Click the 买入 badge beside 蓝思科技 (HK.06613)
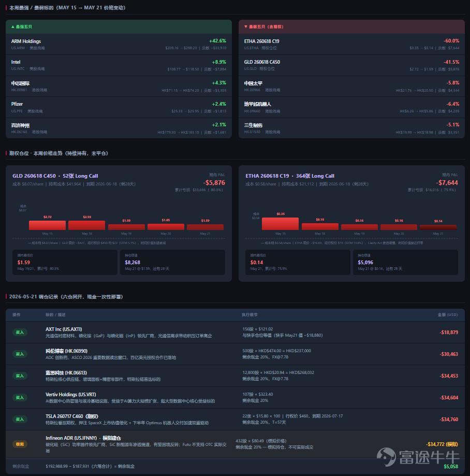The height and width of the screenshot is (476, 470). tap(20, 376)
